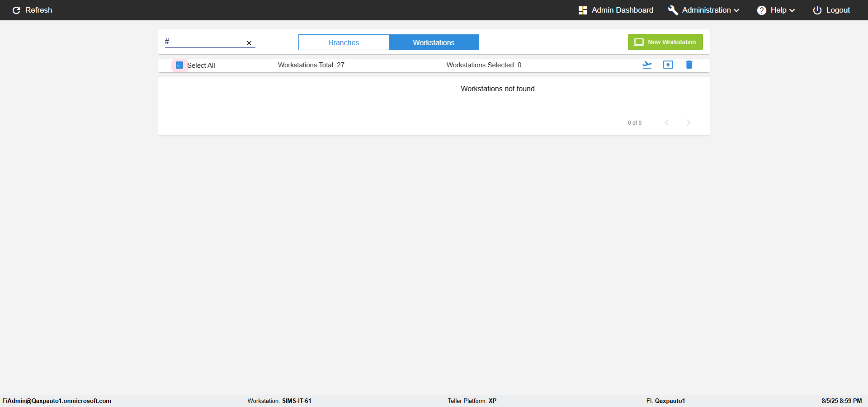
Task: Click the Refresh text label
Action: (x=38, y=10)
